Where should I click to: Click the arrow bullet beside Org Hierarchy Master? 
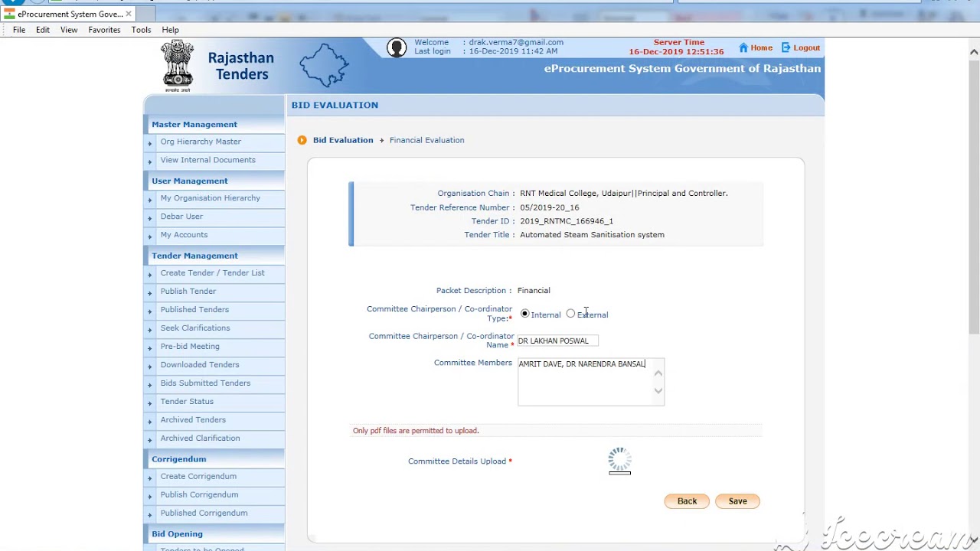tap(150, 143)
